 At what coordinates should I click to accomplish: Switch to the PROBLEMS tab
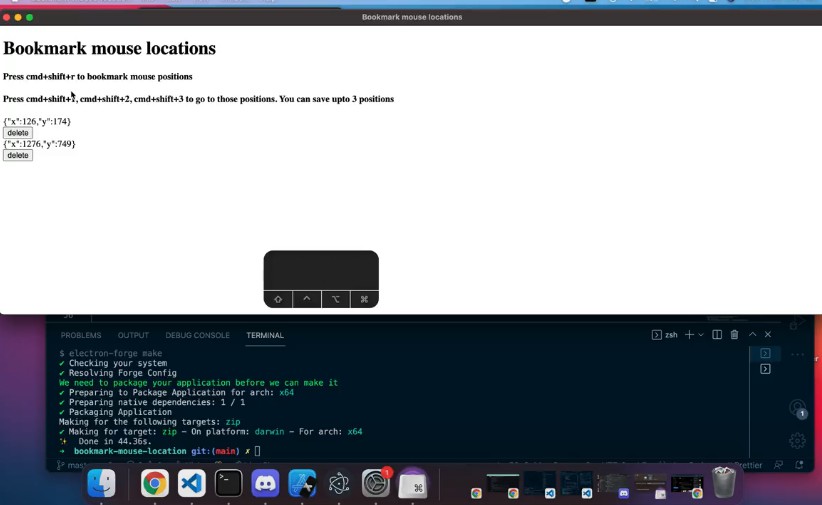[x=80, y=335]
